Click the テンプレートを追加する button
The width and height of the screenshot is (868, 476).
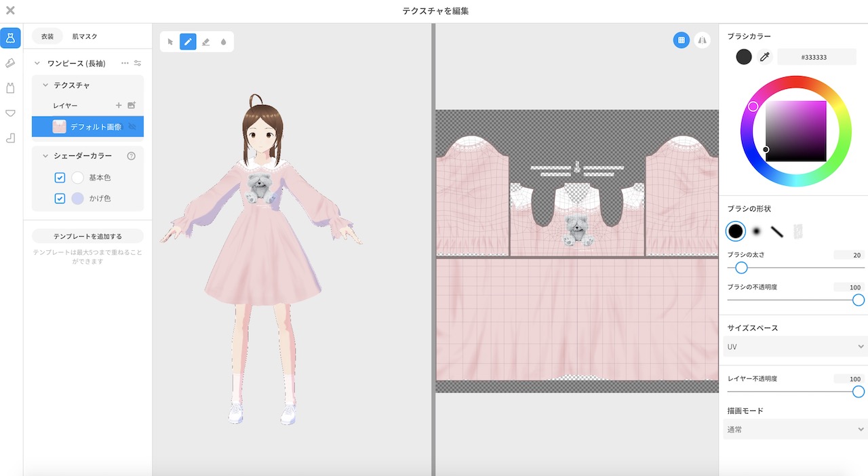coord(86,235)
